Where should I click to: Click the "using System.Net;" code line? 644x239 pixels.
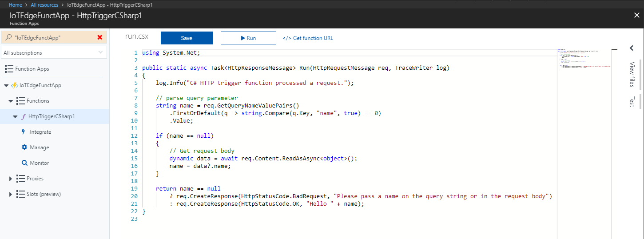point(171,53)
